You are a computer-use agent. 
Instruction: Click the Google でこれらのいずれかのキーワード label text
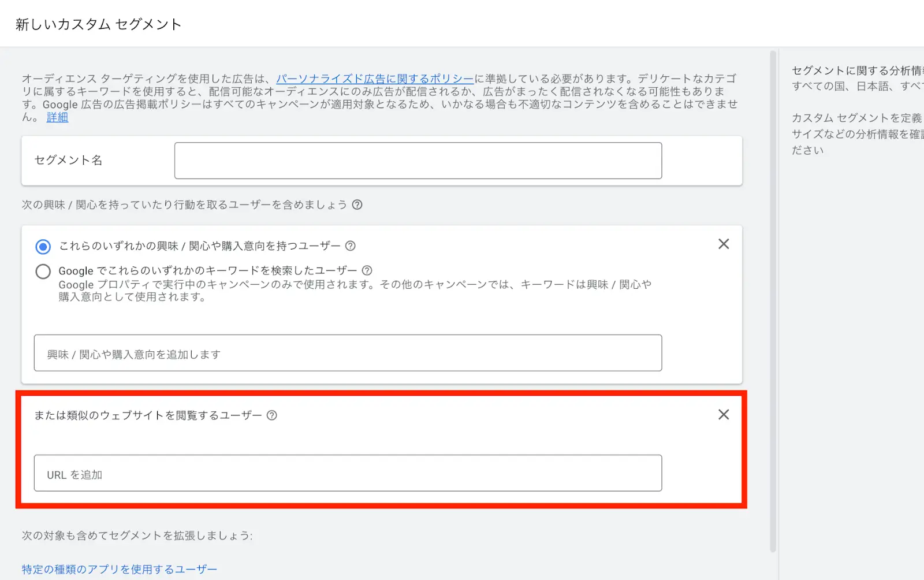click(x=208, y=270)
